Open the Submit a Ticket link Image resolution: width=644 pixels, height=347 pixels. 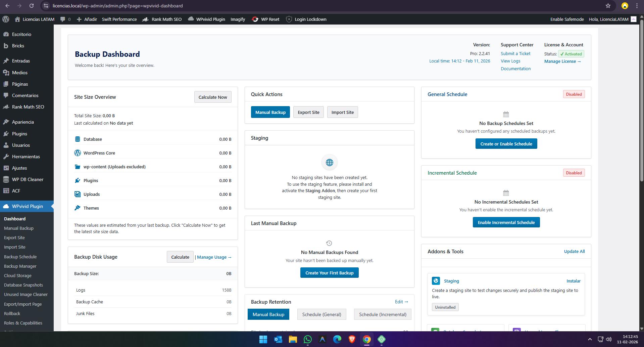coord(515,53)
